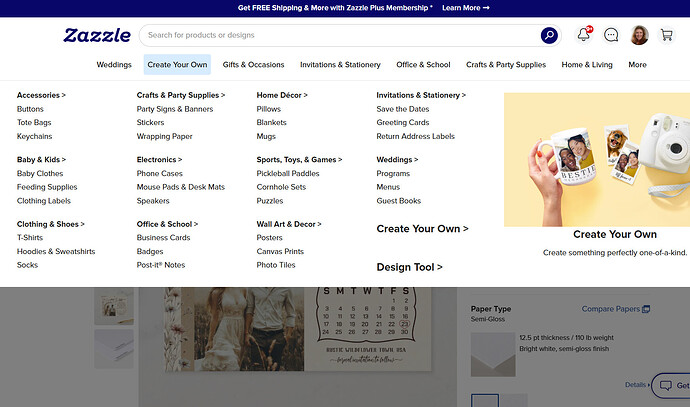Select Clothing Labels link
690x407 pixels.
(44, 201)
